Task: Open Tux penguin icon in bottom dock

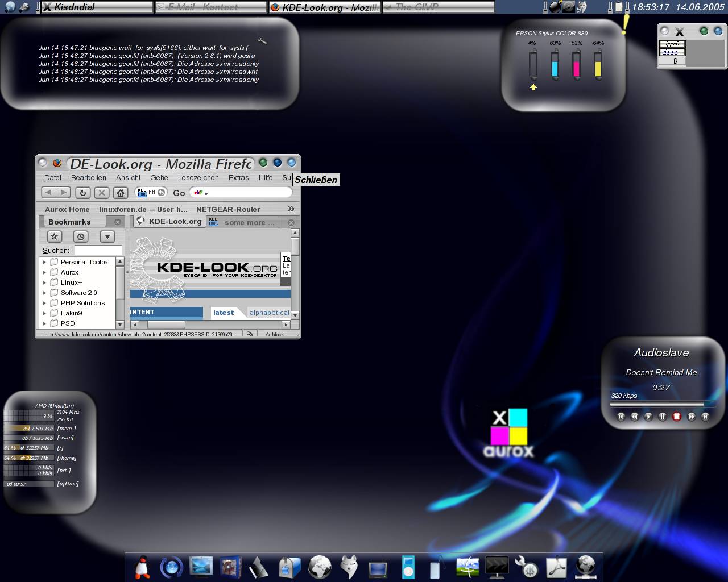Action: [x=142, y=567]
